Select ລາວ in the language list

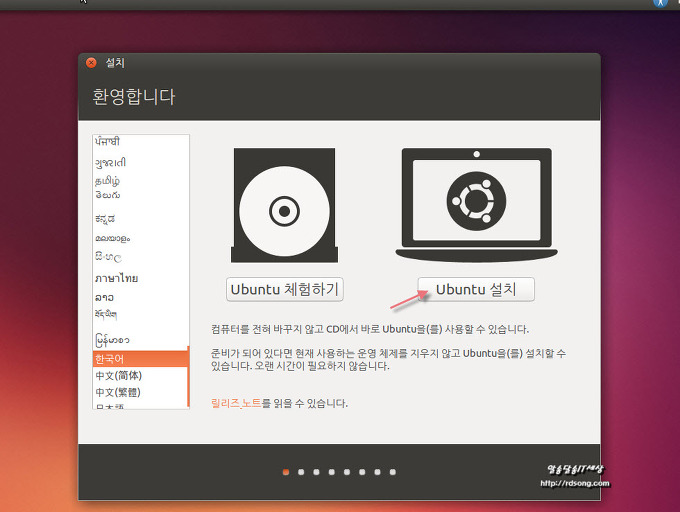point(105,297)
